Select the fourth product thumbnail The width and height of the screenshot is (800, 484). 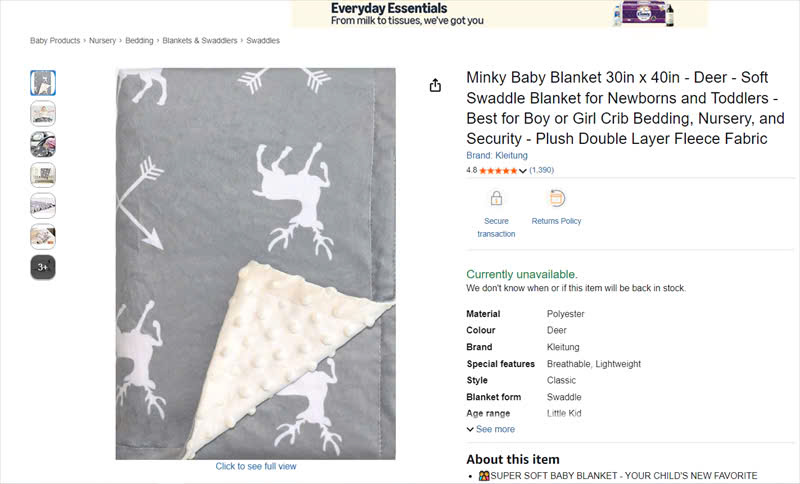click(x=43, y=175)
